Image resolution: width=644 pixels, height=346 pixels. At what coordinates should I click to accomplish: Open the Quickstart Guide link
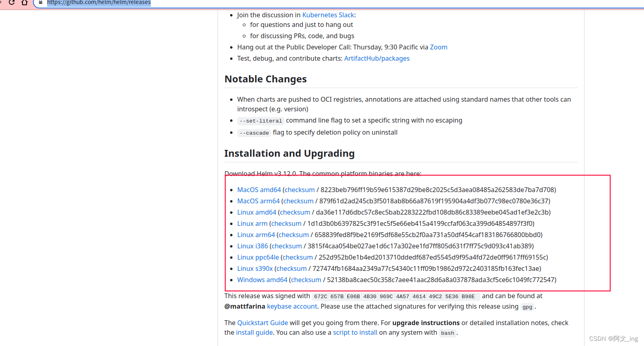coord(262,322)
